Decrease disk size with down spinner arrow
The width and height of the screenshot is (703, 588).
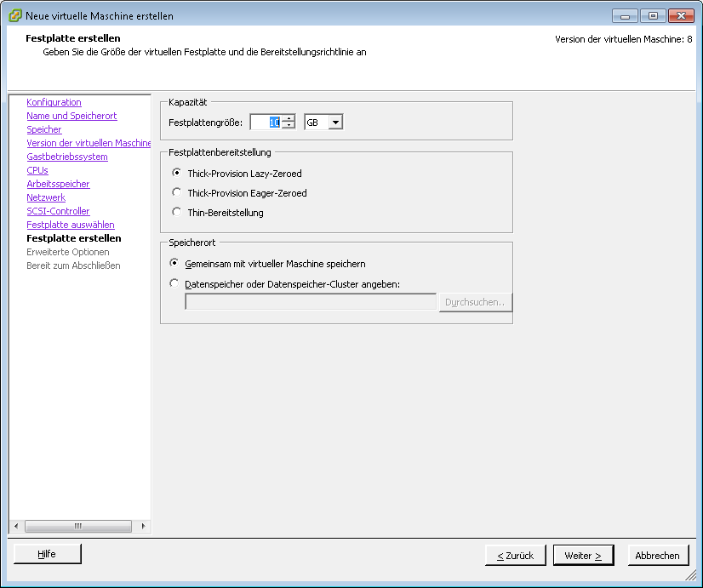(289, 126)
